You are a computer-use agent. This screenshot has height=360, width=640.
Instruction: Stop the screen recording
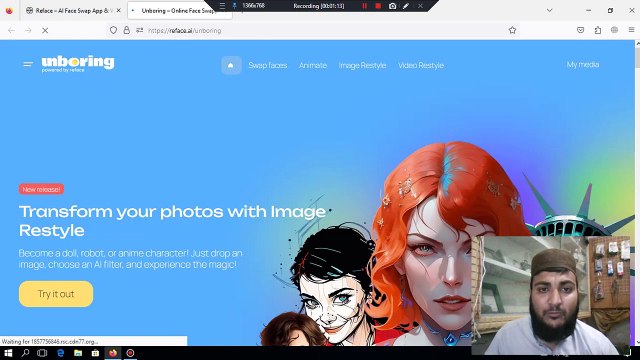coord(378,6)
